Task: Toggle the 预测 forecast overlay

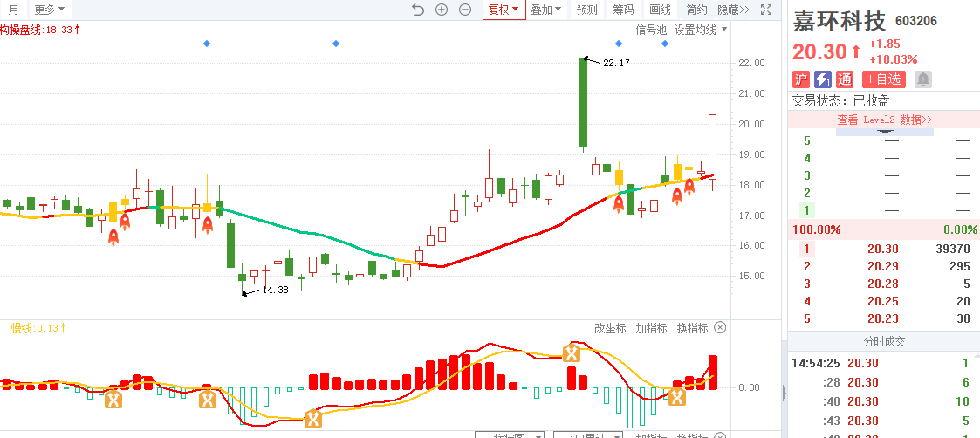Action: point(586,10)
